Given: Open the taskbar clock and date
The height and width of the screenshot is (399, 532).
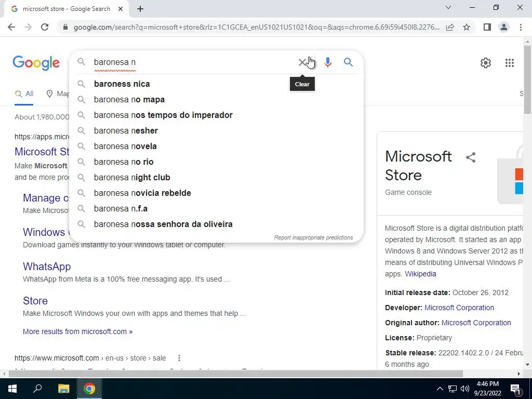Looking at the screenshot, I should 487,389.
